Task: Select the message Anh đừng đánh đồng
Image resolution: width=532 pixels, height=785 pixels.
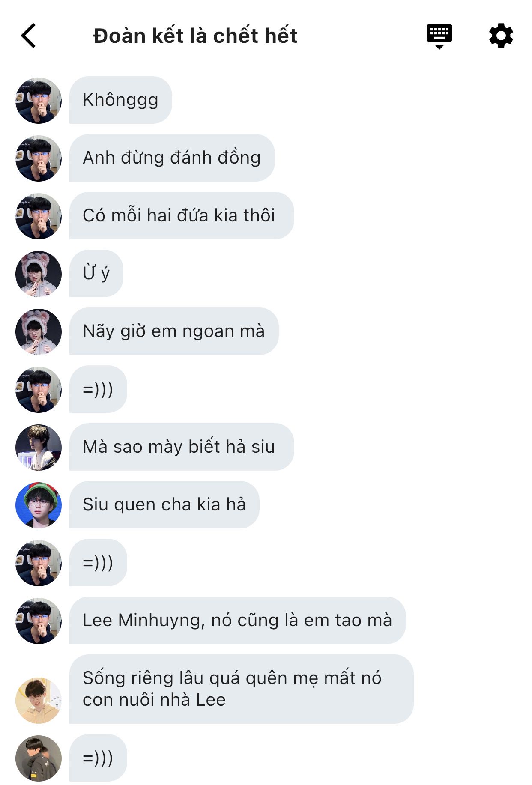Action: (172, 158)
